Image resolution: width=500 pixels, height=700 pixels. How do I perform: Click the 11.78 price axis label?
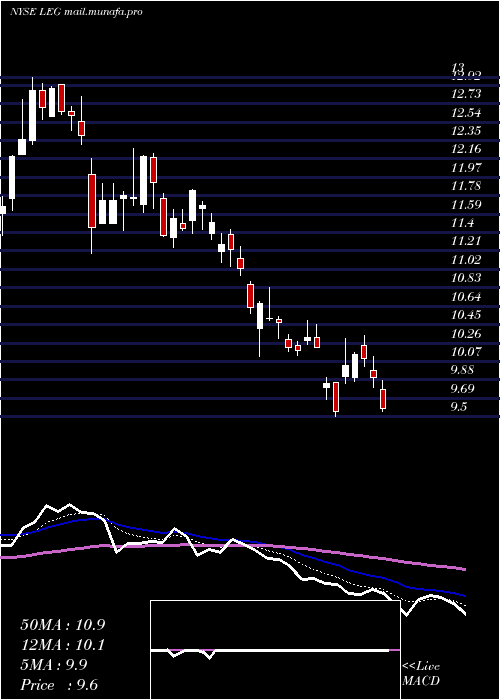[466, 186]
